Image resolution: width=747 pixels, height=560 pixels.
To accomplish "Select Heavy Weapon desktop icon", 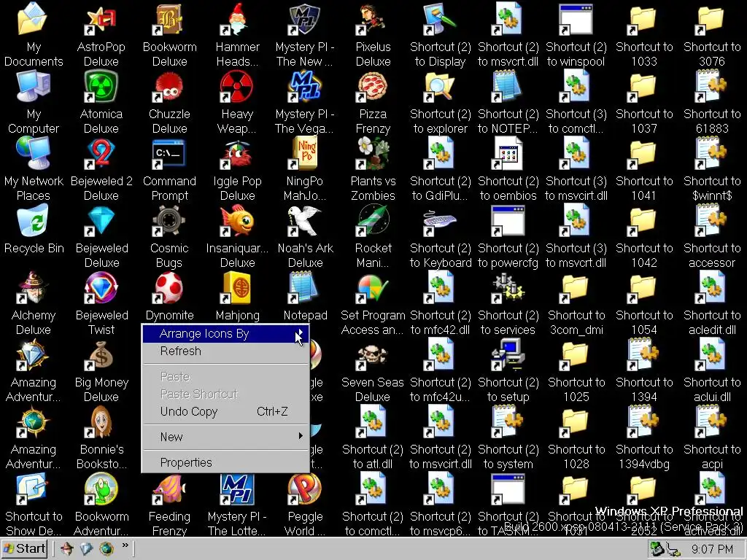I will point(237,86).
